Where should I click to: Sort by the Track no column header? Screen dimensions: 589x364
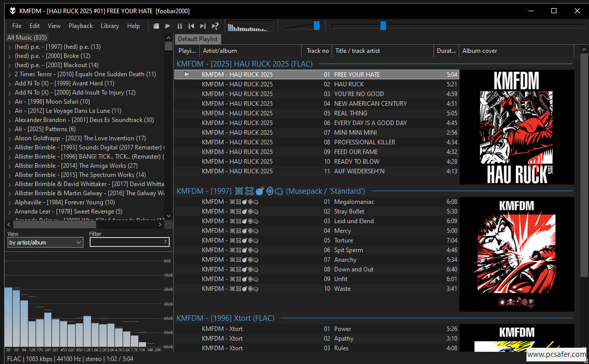(318, 51)
